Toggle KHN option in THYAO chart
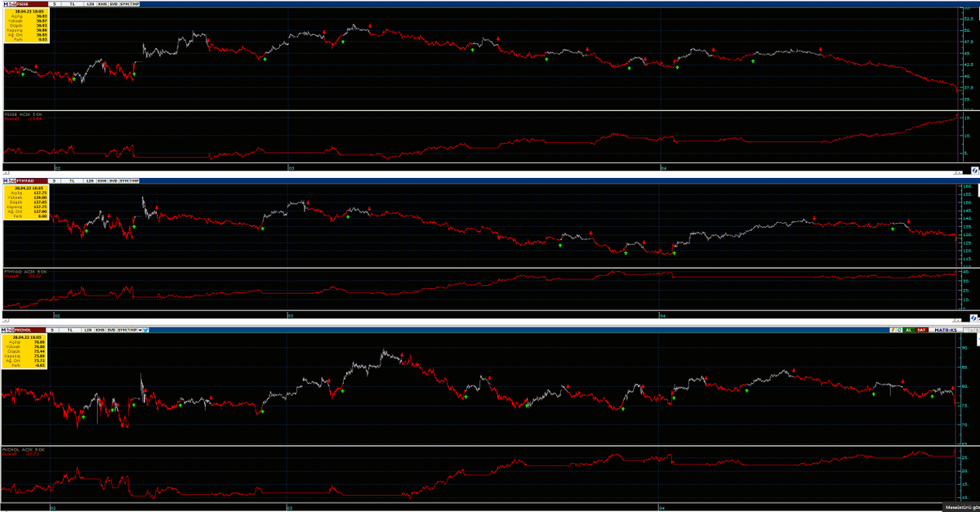This screenshot has width=980, height=512. [x=102, y=180]
